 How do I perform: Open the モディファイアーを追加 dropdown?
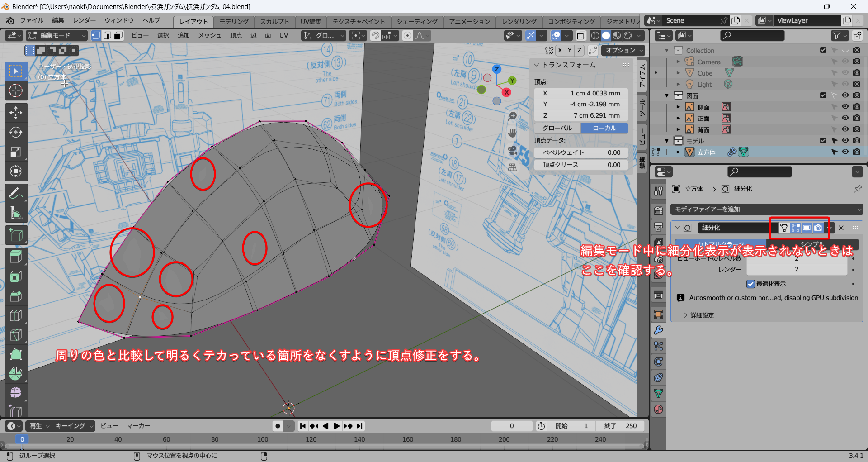[766, 209]
